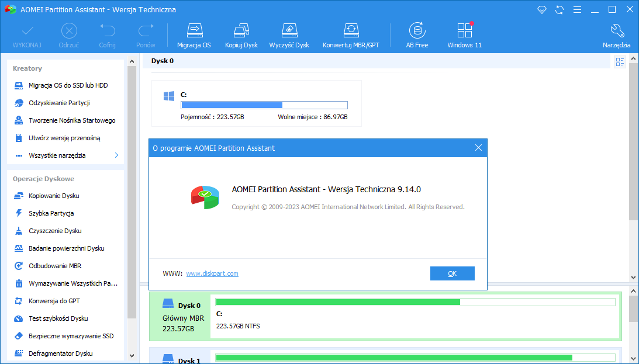Click 223.57GB NTFS partition label
The image size is (639, 364).
tap(238, 326)
